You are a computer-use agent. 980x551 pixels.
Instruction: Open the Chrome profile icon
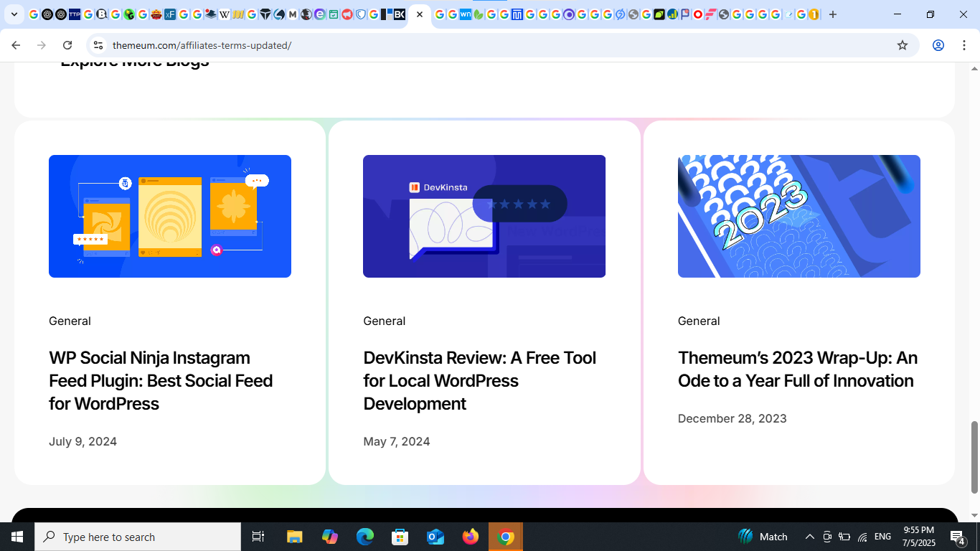pos(938,45)
